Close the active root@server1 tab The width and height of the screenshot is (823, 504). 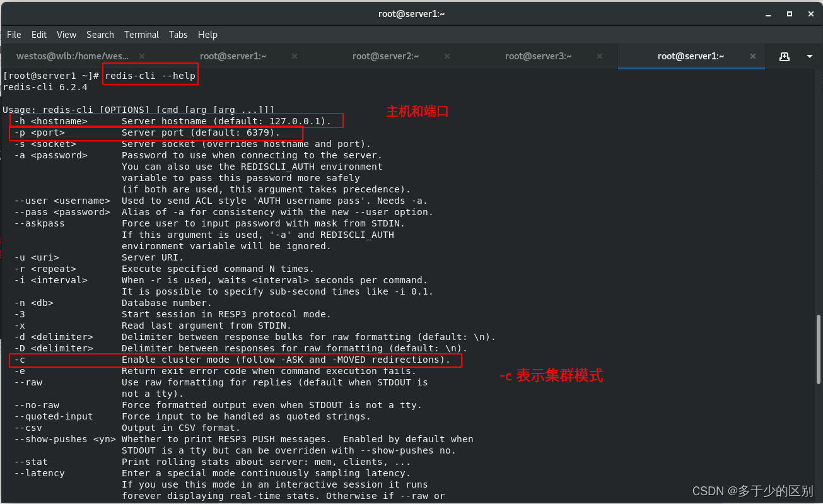point(752,56)
